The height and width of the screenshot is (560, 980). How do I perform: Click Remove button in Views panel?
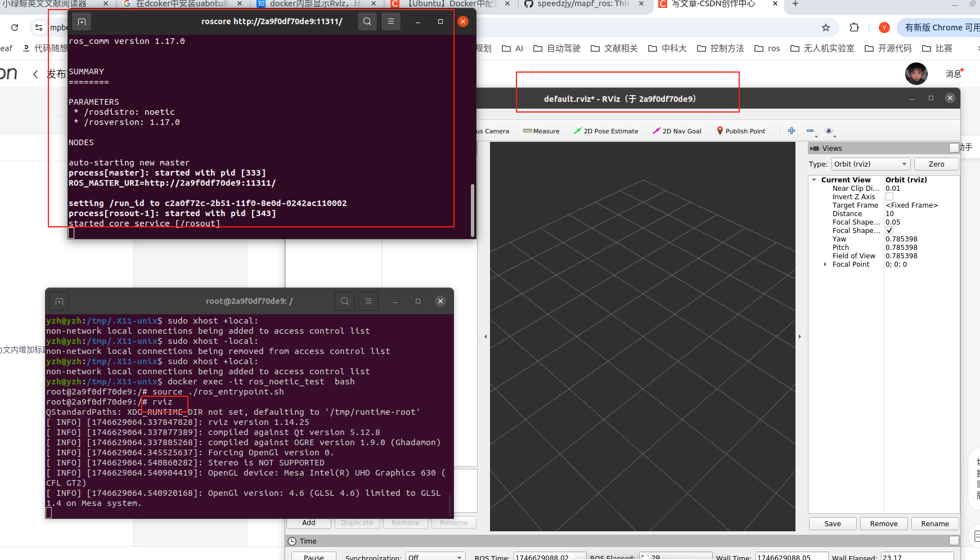click(884, 524)
